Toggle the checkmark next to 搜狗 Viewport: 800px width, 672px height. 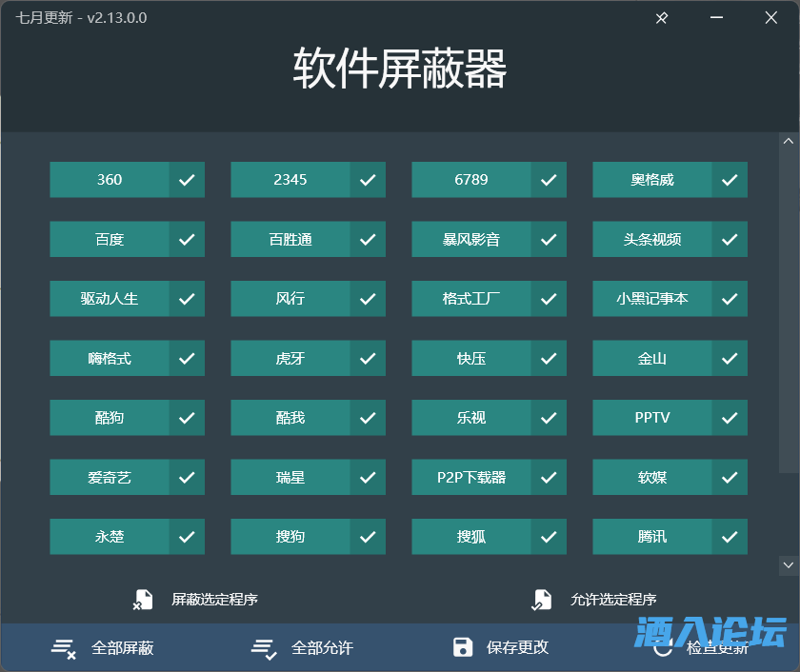click(368, 537)
